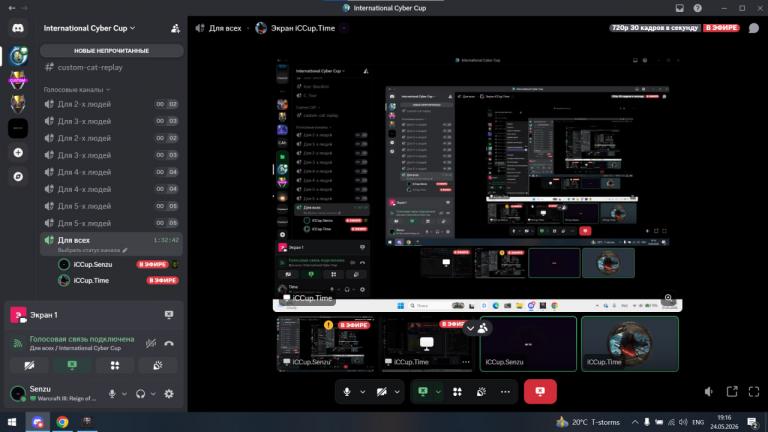Screen dimensions: 768x432
Task: Open the text chat panel via the speech bubble icon
Action: [754, 28]
